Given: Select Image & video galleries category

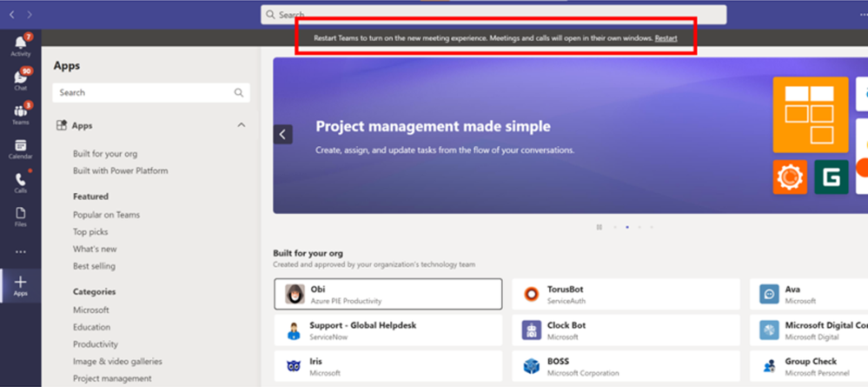Looking at the screenshot, I should (118, 362).
